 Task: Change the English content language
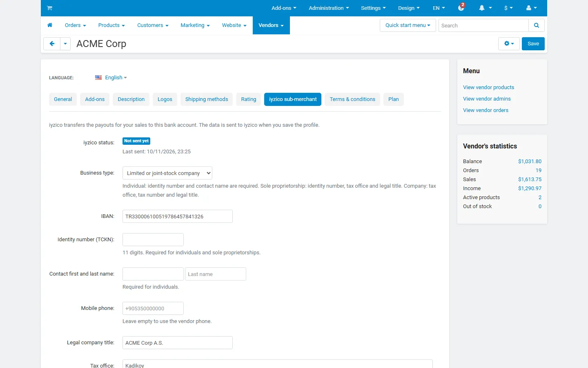[116, 77]
